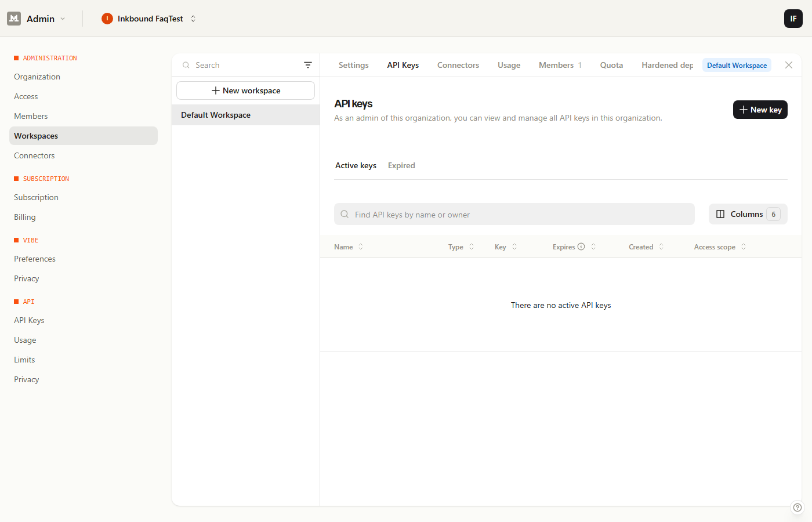Open Privacy under the Vibe section
The image size is (812, 522).
27,278
